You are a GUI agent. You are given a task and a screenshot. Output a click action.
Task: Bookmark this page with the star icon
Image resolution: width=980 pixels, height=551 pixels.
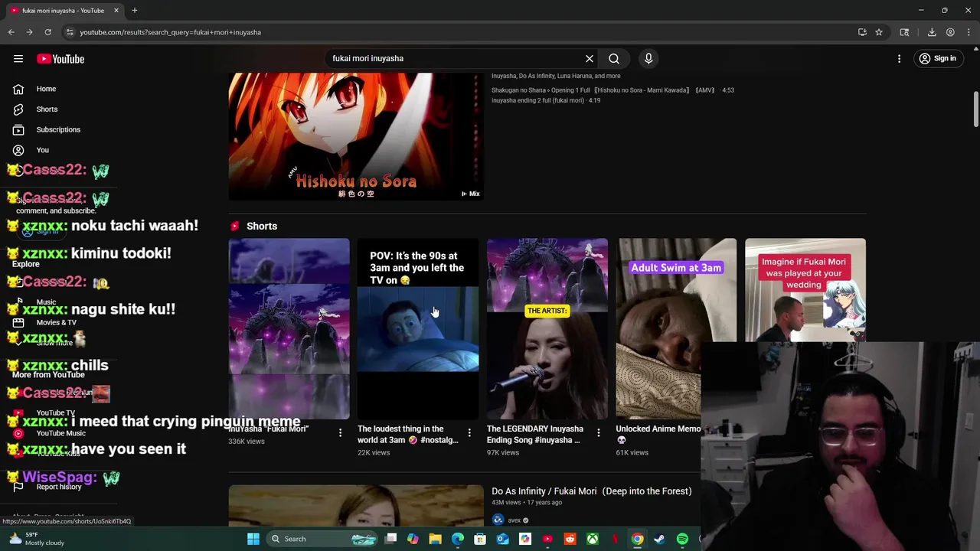(879, 32)
